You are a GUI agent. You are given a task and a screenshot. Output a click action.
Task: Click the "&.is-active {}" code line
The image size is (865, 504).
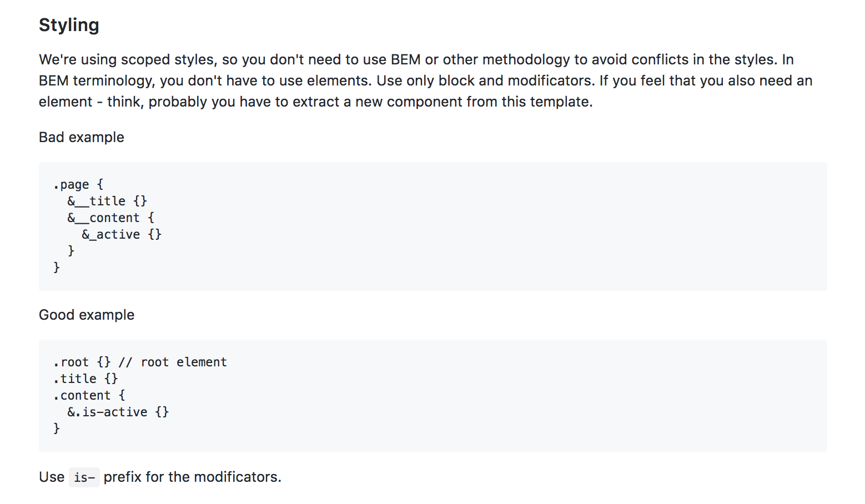118,412
